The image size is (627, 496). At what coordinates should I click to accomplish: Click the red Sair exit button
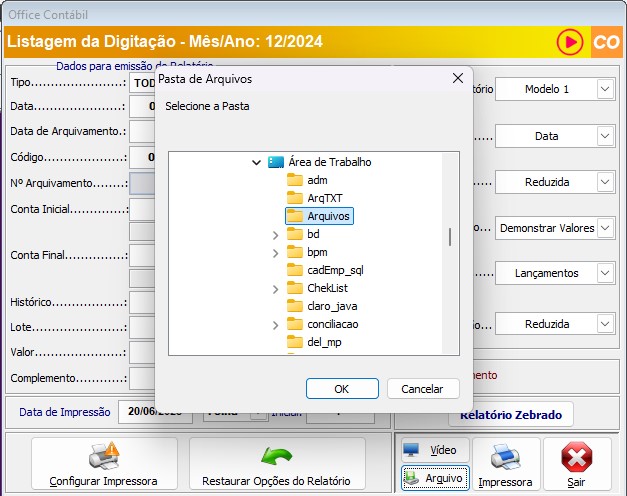[x=577, y=465]
